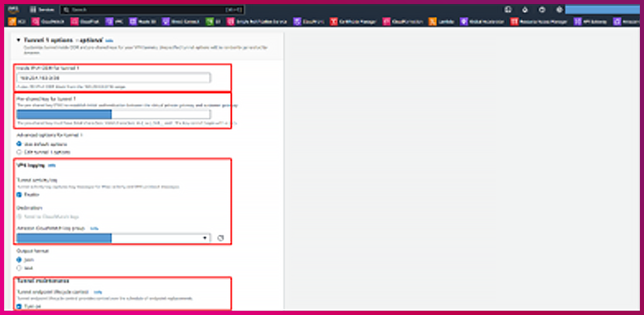Choose text as the output format
This screenshot has height=315, width=644.
pyautogui.click(x=19, y=267)
